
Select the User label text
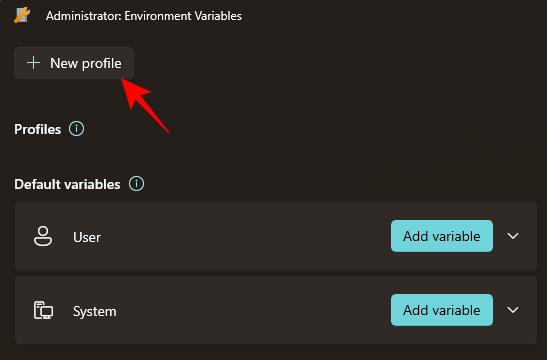click(x=87, y=237)
